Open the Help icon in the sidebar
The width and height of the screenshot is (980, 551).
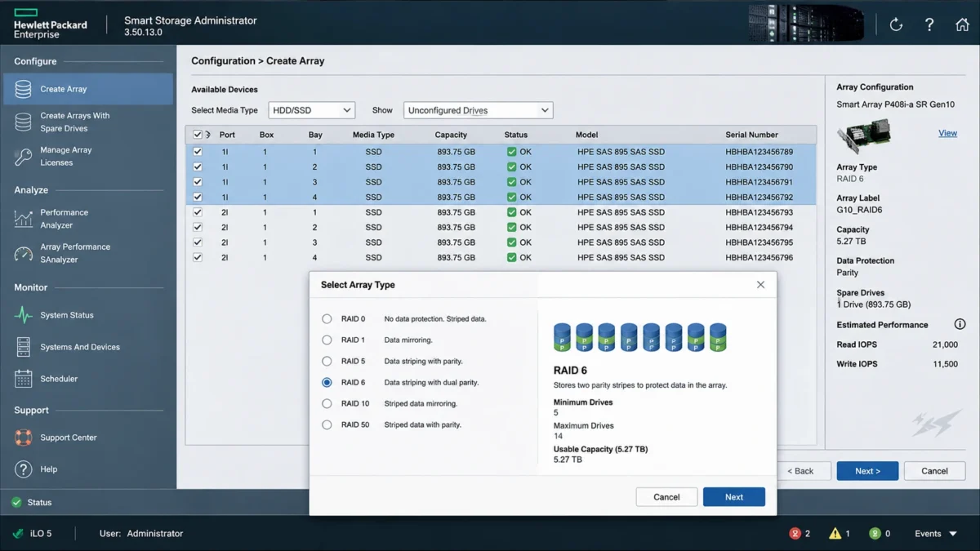(x=24, y=469)
